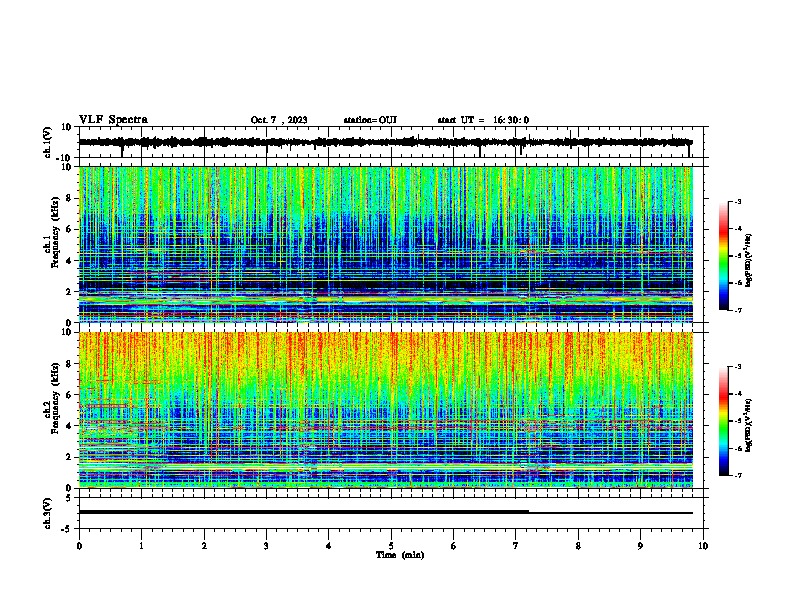This screenshot has height=612, width=792.
Task: Click time axis tick label "3"
Action: [x=266, y=546]
